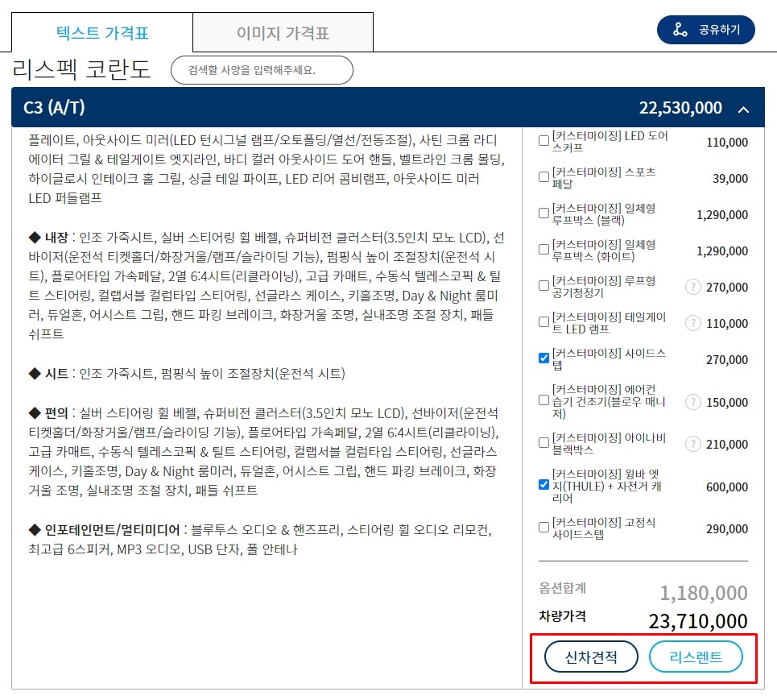Click the 110,000 price of LED 도어 스커프

click(x=727, y=143)
